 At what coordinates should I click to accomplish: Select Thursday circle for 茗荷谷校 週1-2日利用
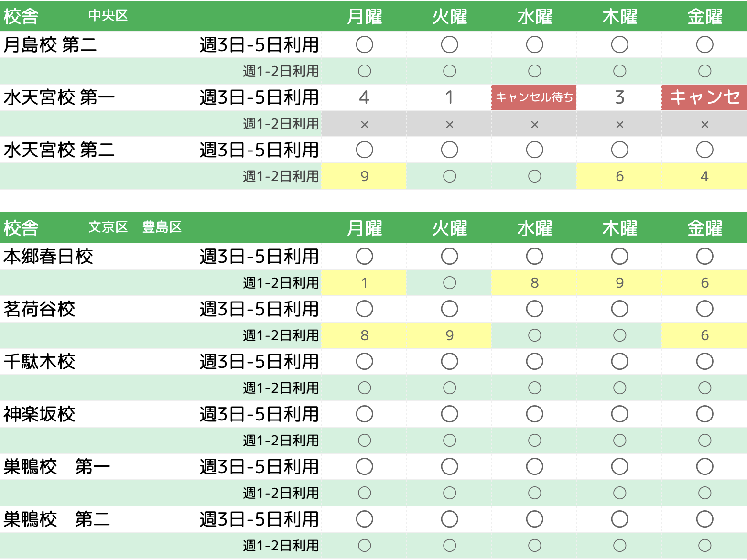click(619, 335)
